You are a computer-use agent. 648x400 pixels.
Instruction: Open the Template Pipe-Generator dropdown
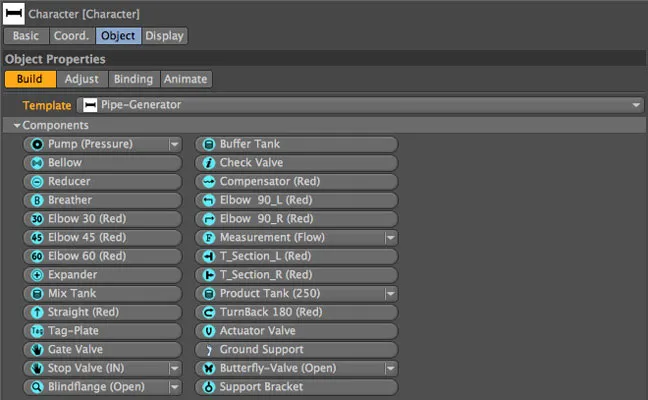pyautogui.click(x=636, y=105)
